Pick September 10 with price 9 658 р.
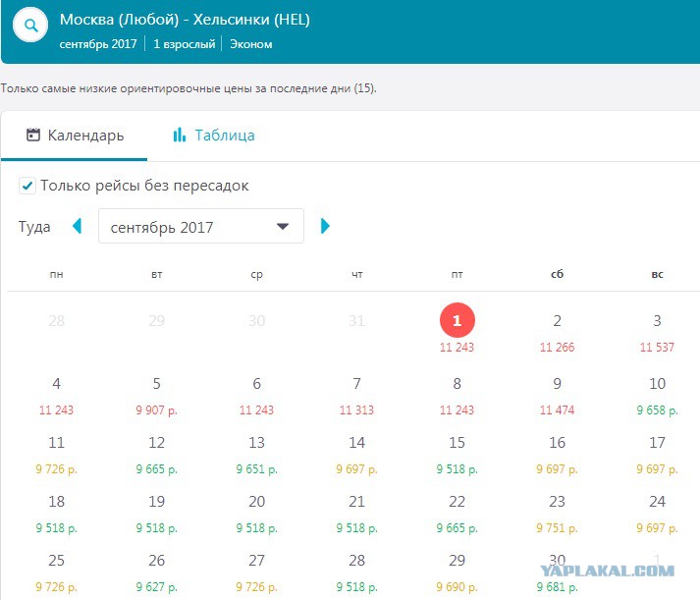Viewport: 700px width, 600px height. point(657,397)
